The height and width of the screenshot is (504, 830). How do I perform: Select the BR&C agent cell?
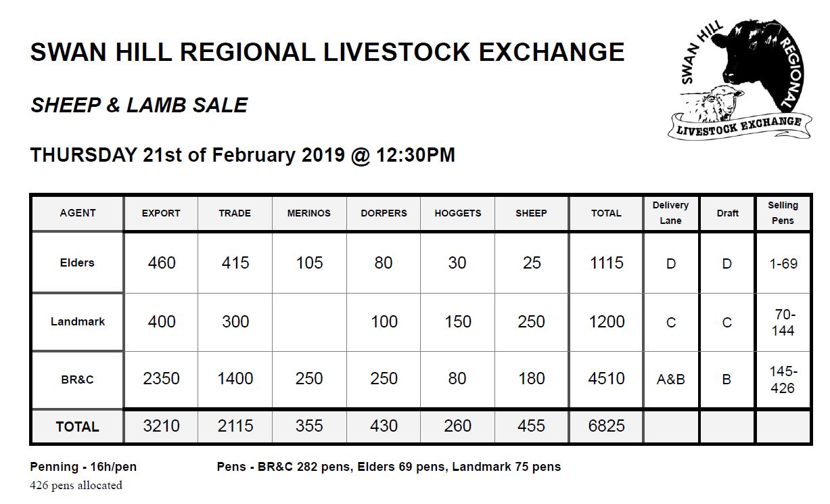point(78,380)
